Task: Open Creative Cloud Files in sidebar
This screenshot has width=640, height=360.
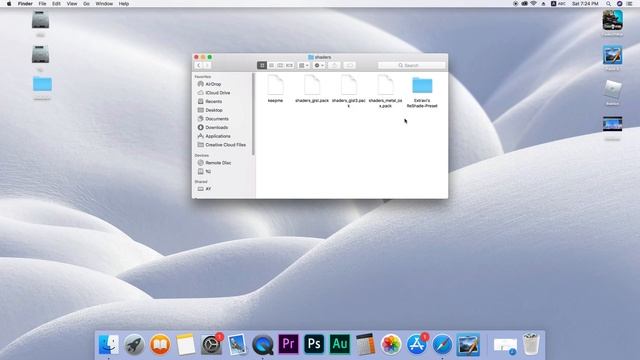Action: point(223,145)
